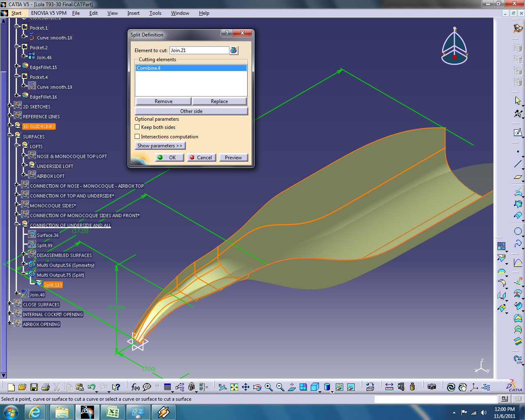Screen dimensions: 525x420
Task: Click the Internet Explorer taskbar icon
Action: point(35,412)
